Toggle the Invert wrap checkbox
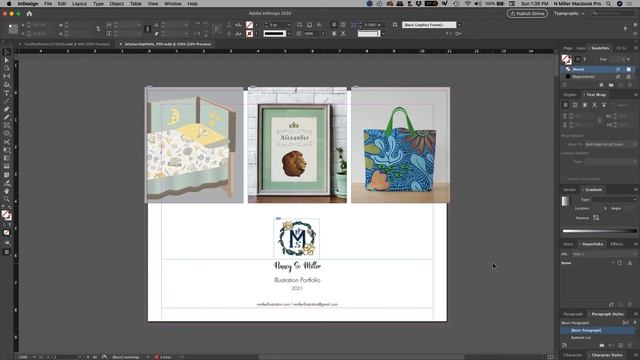The width and height of the screenshot is (640, 360). click(613, 105)
